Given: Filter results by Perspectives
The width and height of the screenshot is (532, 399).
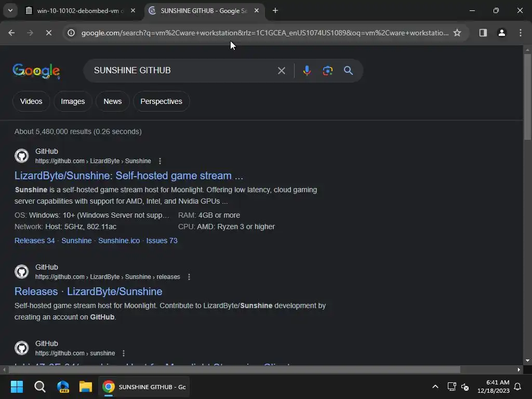Looking at the screenshot, I should [x=161, y=101].
